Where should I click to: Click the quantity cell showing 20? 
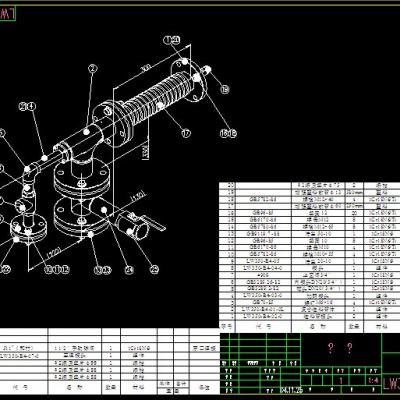(354, 213)
